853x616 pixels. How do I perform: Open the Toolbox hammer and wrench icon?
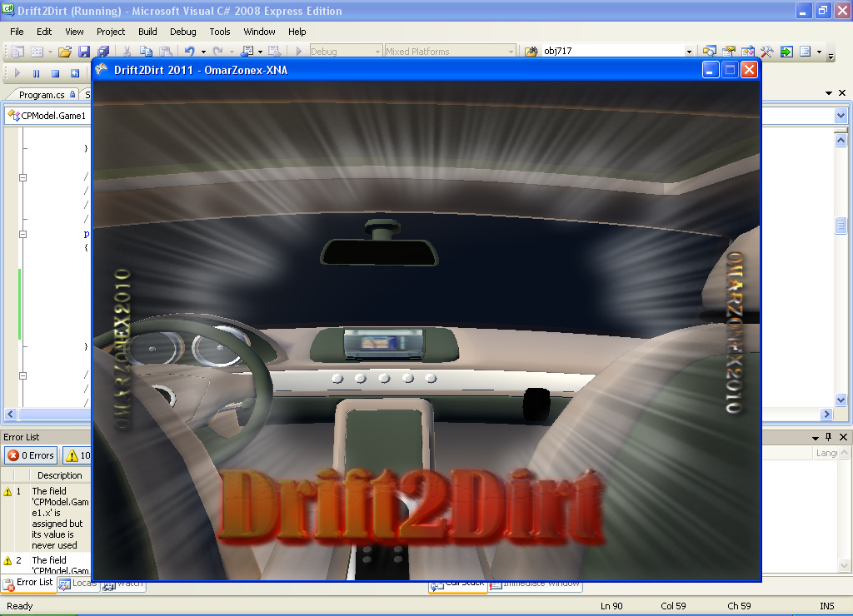click(x=767, y=51)
